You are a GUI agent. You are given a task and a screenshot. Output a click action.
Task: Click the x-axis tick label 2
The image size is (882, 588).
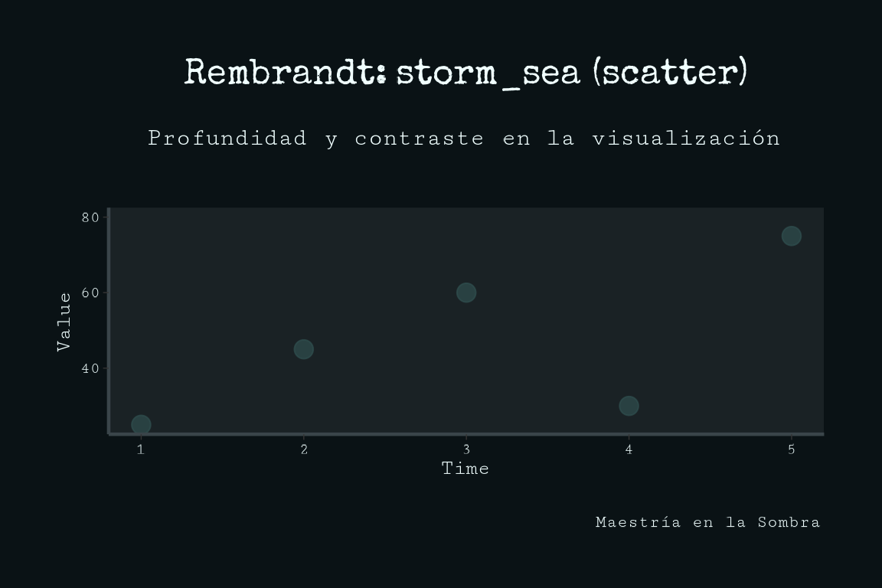point(304,449)
